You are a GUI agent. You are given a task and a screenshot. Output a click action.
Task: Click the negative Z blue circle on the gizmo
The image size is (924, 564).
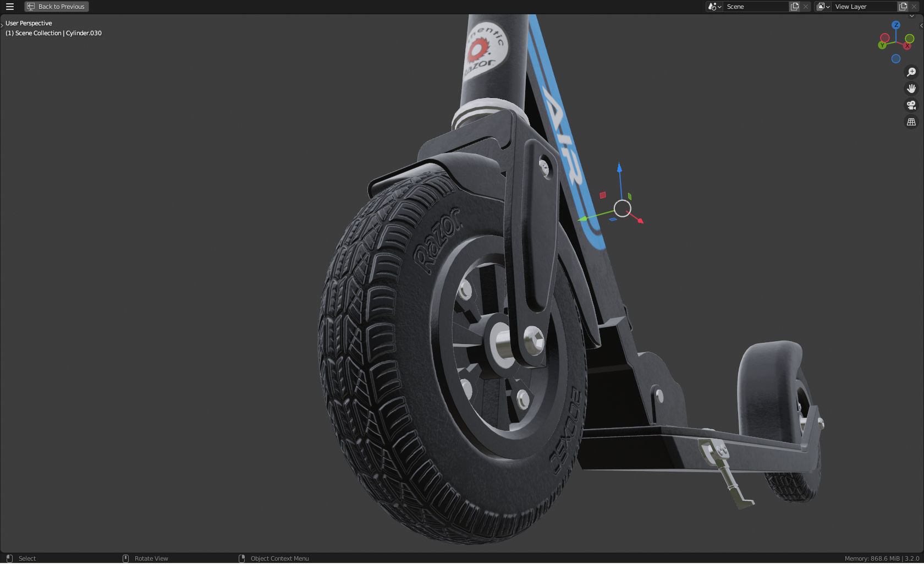point(896,59)
